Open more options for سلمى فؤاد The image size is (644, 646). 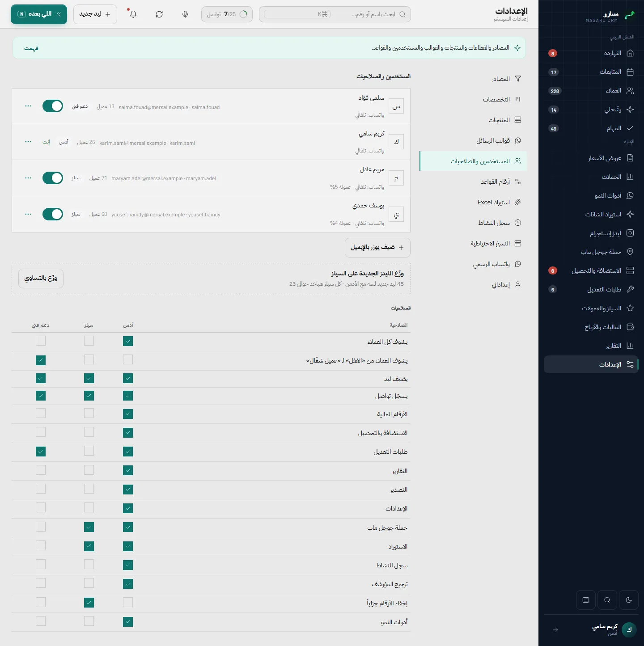pos(28,106)
